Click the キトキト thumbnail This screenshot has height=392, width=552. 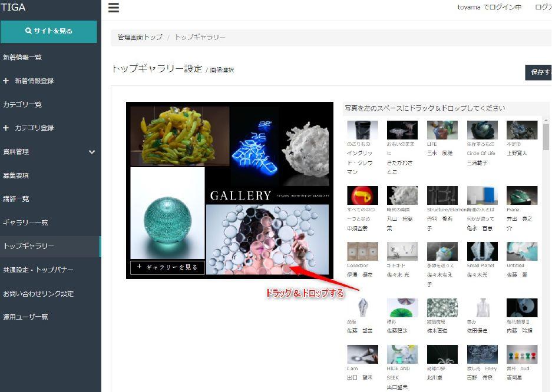click(402, 251)
